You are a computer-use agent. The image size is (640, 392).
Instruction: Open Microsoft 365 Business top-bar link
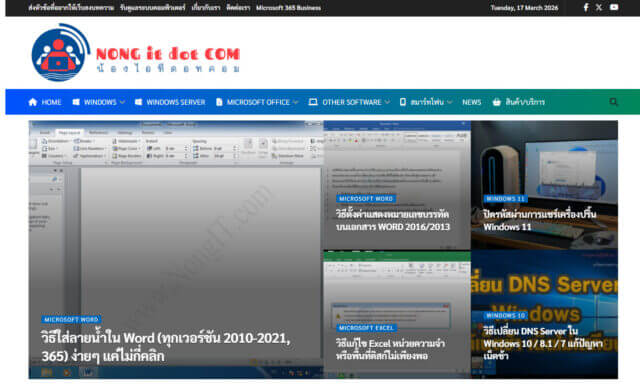288,8
